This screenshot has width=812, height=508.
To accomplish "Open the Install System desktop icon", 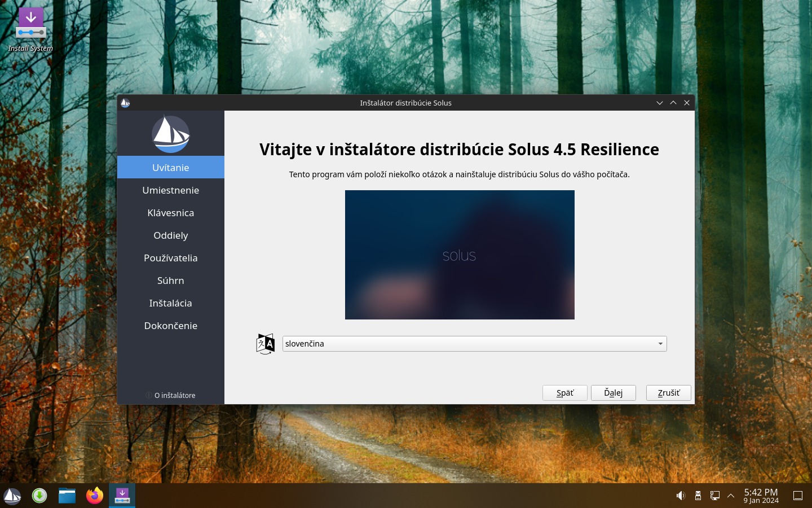I will (x=31, y=29).
